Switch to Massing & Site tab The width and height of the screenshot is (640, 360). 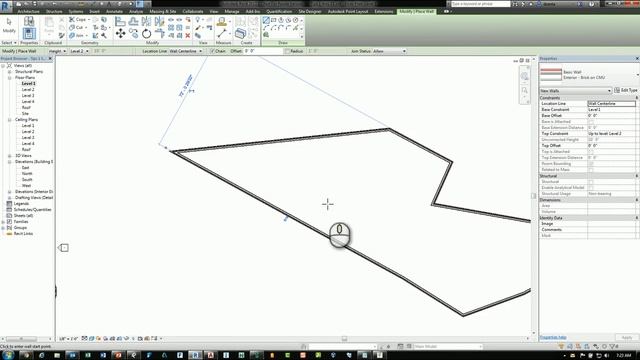[x=162, y=11]
